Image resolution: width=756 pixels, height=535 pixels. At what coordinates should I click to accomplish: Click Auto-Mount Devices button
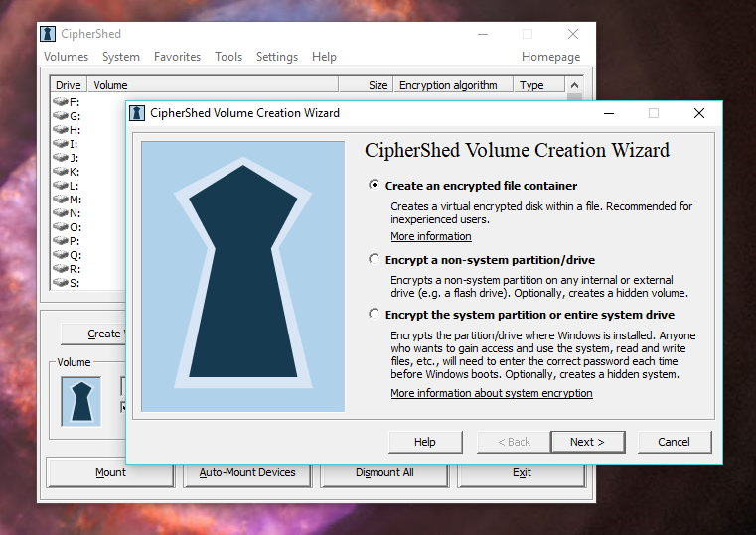click(x=247, y=472)
